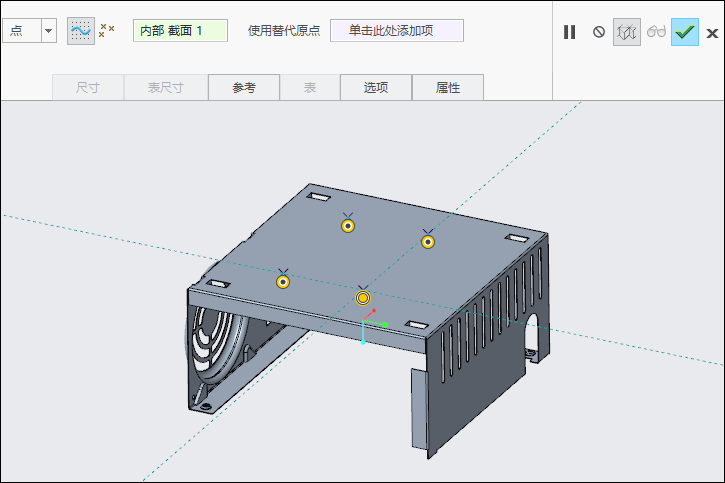Toggle the attached geometry preview icon

627,32
